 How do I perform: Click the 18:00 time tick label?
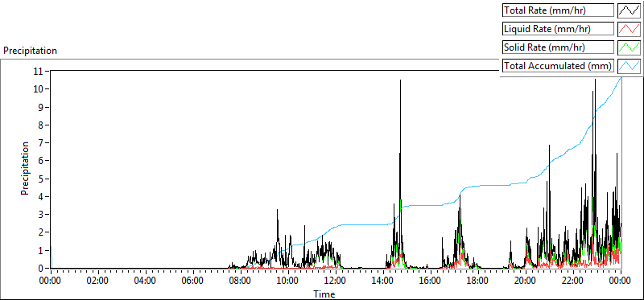pyautogui.click(x=478, y=281)
